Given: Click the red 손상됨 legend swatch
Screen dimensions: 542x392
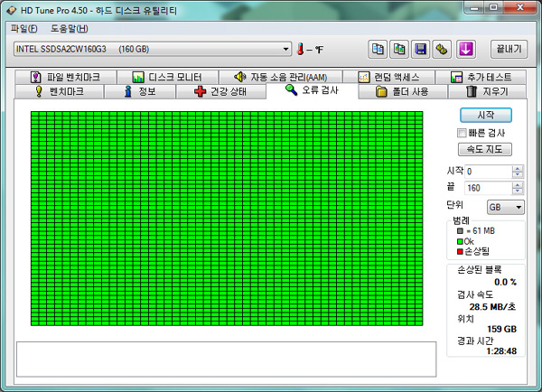Looking at the screenshot, I should coord(460,251).
